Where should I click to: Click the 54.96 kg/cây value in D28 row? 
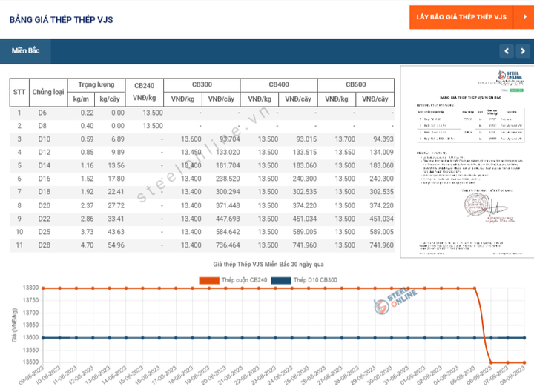(x=116, y=245)
